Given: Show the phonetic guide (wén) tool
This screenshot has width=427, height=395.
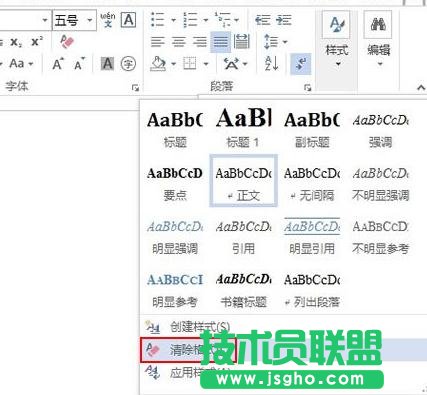Looking at the screenshot, I should [108, 20].
